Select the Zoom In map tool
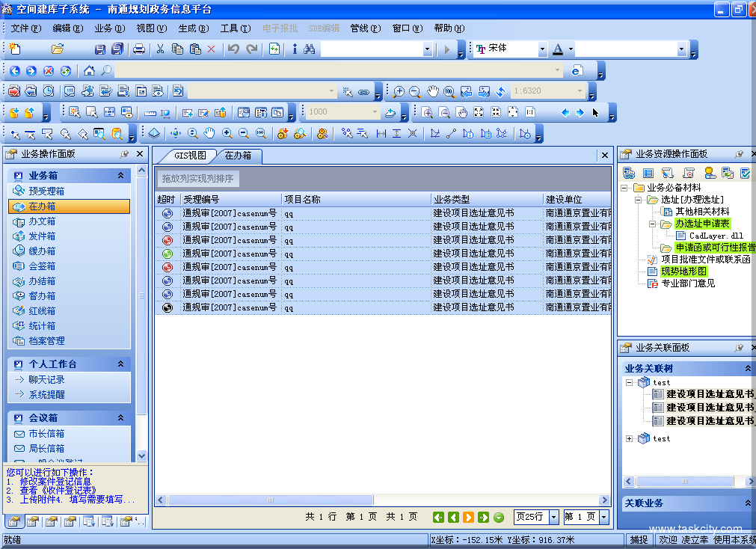The width and height of the screenshot is (756, 549). point(399,91)
